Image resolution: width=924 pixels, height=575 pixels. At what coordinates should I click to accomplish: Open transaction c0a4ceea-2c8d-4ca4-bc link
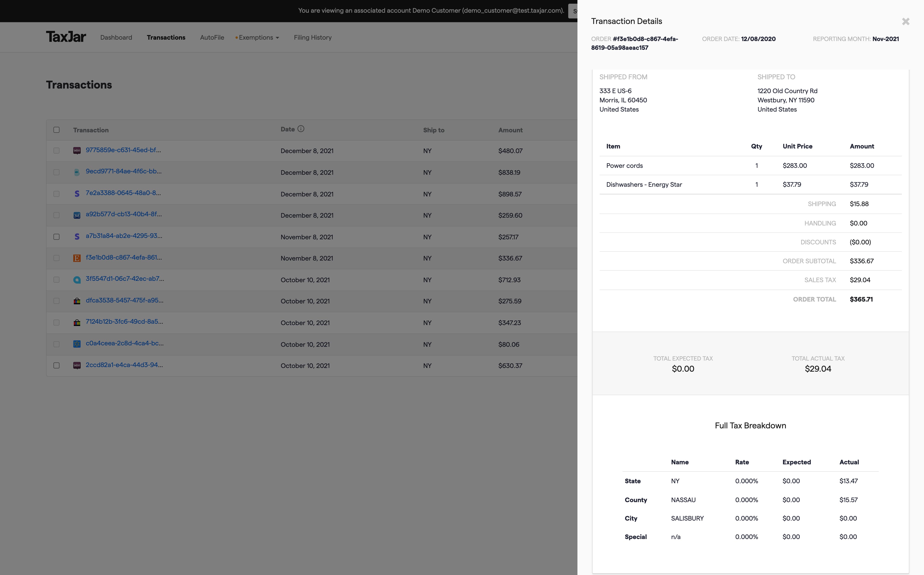pyautogui.click(x=125, y=343)
